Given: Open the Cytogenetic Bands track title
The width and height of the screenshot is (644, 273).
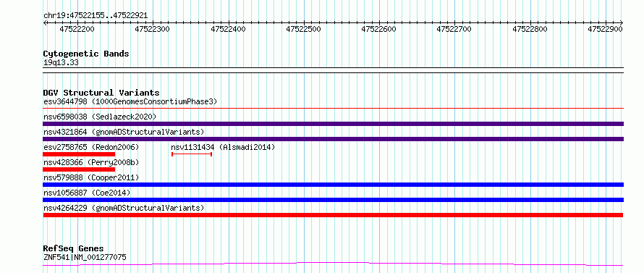Looking at the screenshot, I should (x=86, y=54).
